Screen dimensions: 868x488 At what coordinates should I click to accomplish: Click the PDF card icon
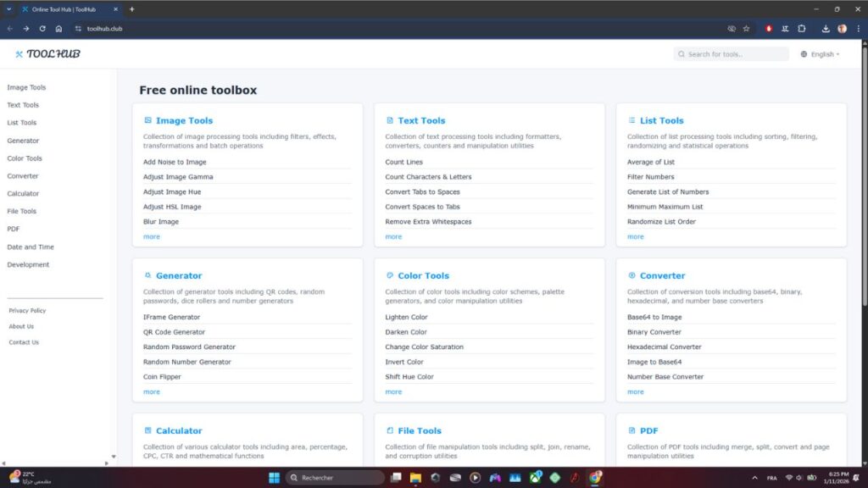pos(631,430)
